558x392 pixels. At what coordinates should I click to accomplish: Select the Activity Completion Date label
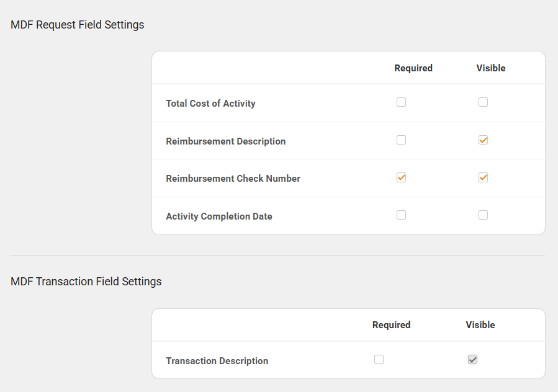219,216
